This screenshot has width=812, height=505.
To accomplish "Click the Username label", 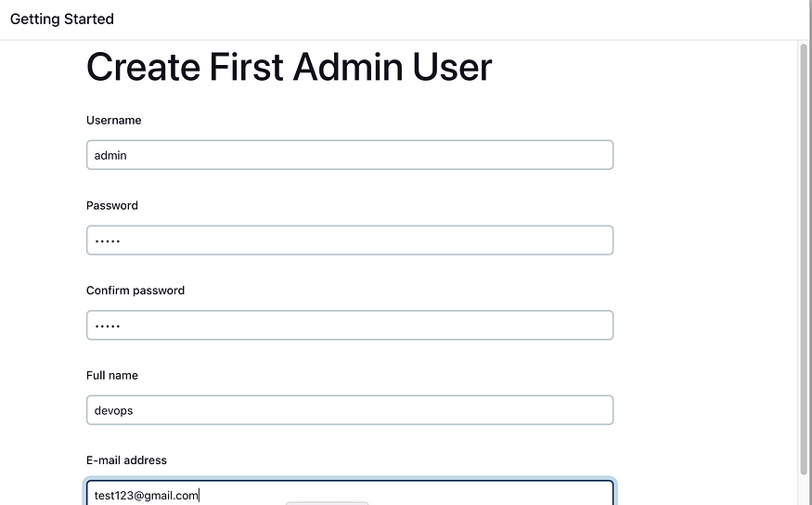I will tap(113, 120).
